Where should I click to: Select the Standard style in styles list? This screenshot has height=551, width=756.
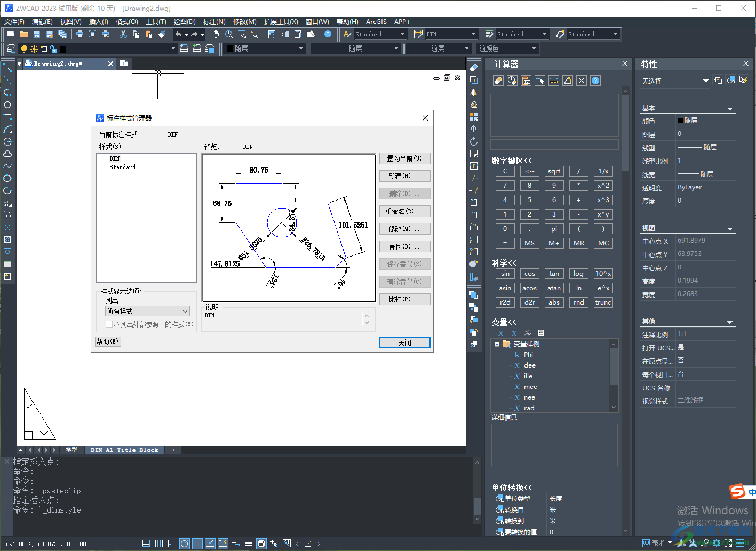[x=123, y=167]
